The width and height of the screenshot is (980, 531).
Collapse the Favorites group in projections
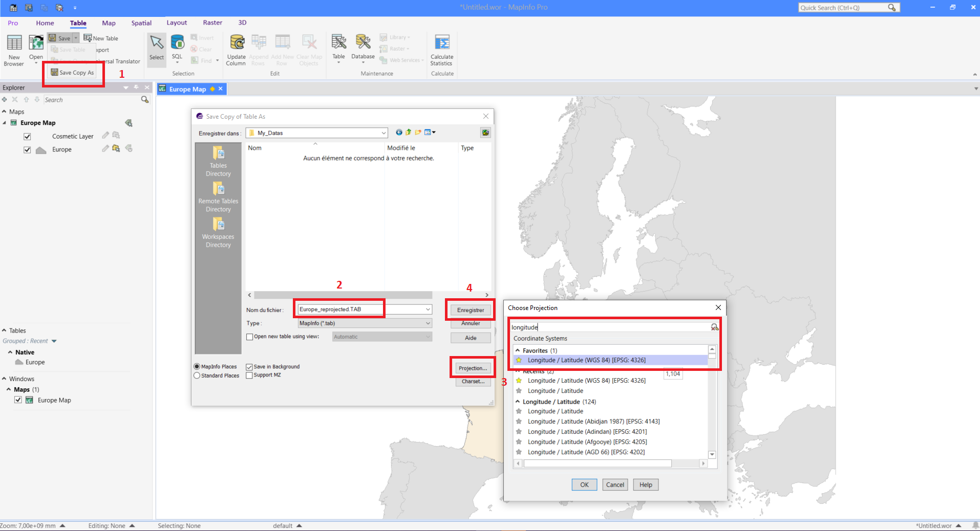pyautogui.click(x=518, y=350)
